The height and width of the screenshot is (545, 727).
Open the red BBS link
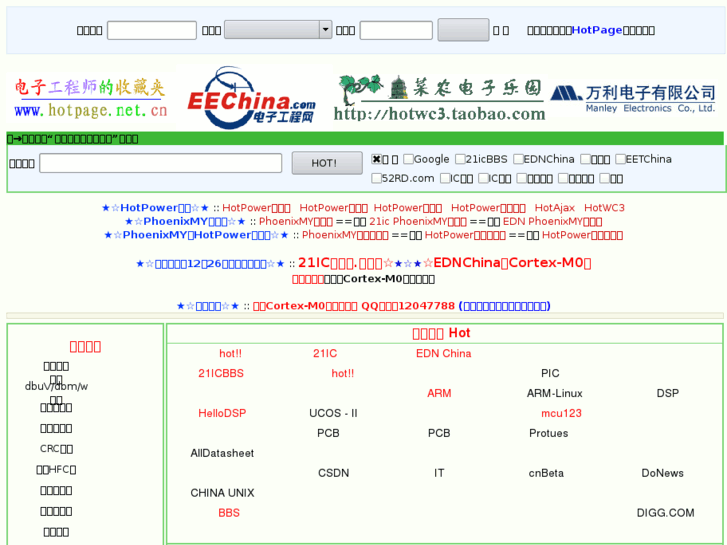(x=229, y=513)
